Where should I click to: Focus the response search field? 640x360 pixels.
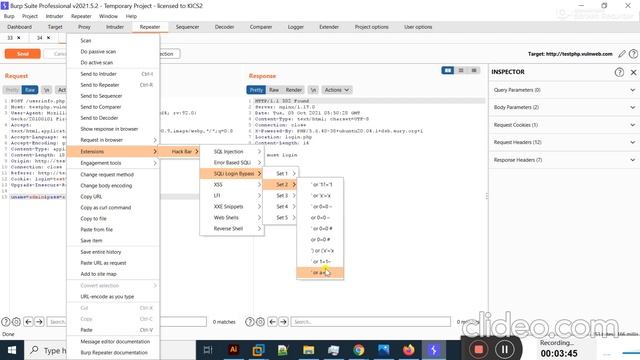371,322
